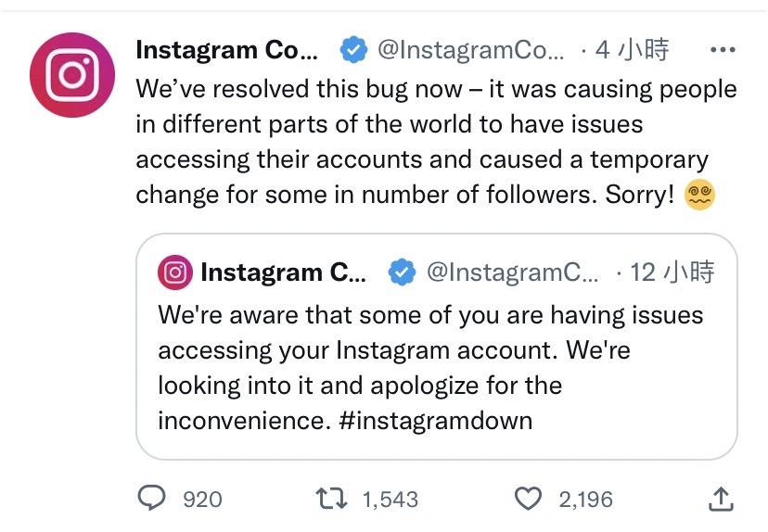The height and width of the screenshot is (532, 768).
Task: Click quoted tweet's "Instagram C..." author name
Action: point(283,272)
